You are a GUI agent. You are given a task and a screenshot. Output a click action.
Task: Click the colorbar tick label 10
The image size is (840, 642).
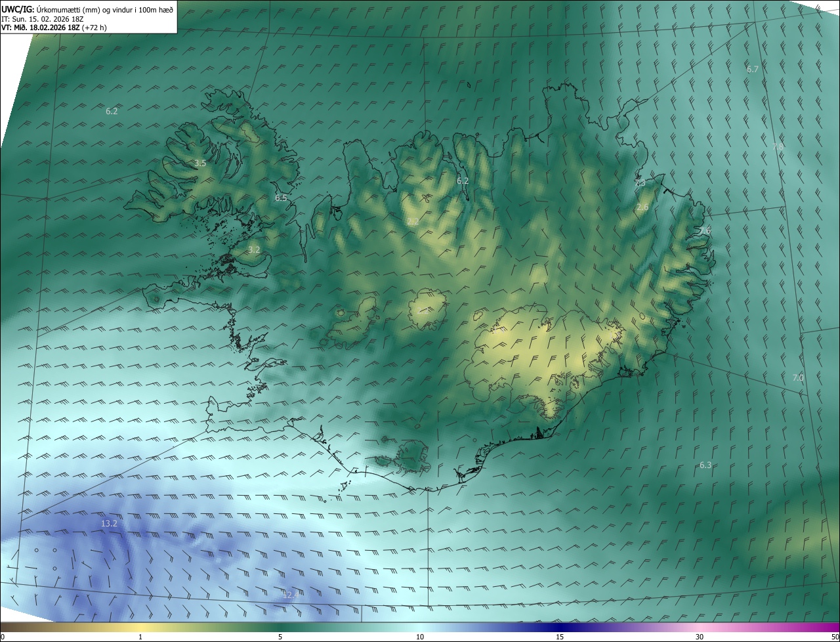click(x=420, y=637)
